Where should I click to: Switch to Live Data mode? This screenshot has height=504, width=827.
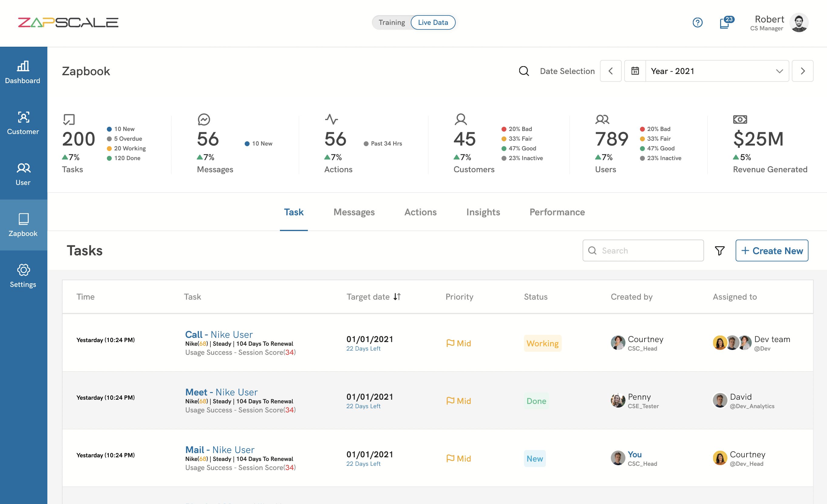coord(433,22)
